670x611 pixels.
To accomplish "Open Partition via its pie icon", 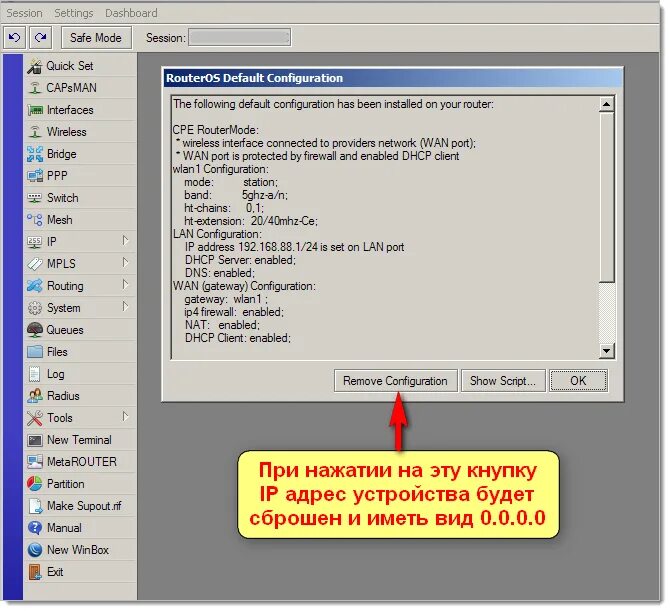I will [x=35, y=484].
